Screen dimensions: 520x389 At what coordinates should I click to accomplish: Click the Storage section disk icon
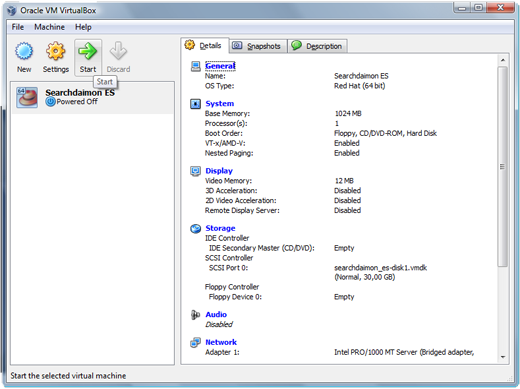(195, 229)
